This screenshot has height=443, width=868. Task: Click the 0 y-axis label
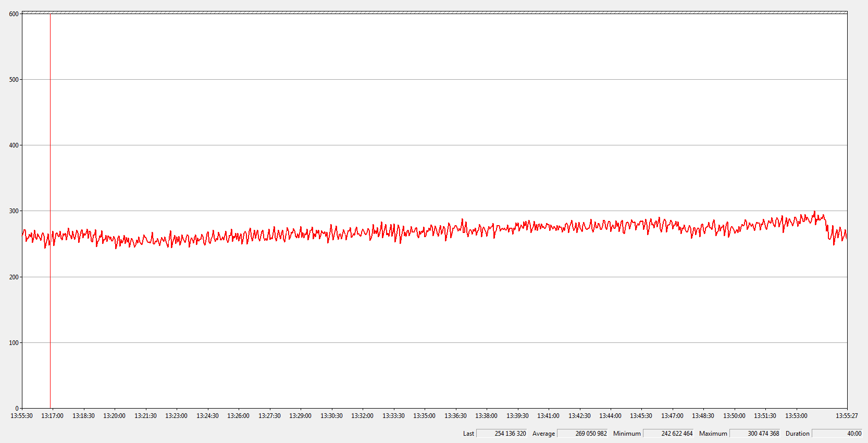pos(17,409)
